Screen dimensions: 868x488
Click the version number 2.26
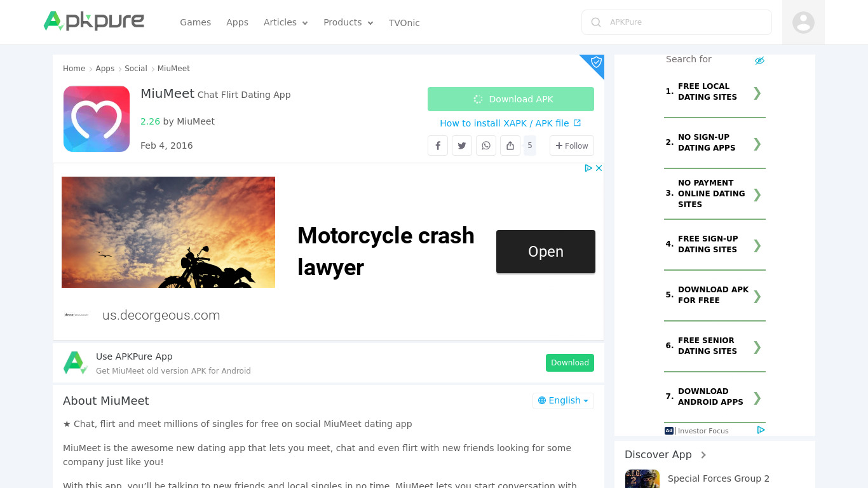[x=150, y=121]
